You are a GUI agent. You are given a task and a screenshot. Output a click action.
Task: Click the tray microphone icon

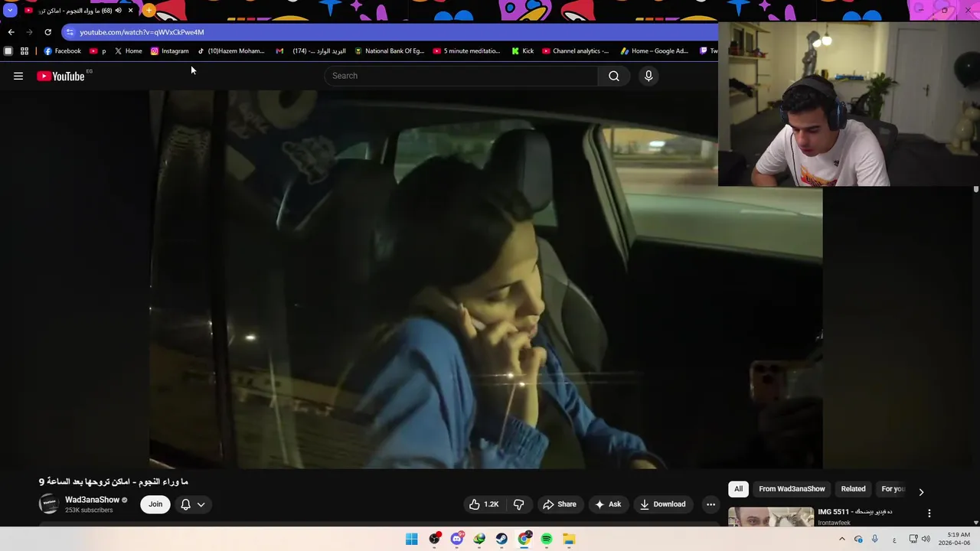point(875,539)
